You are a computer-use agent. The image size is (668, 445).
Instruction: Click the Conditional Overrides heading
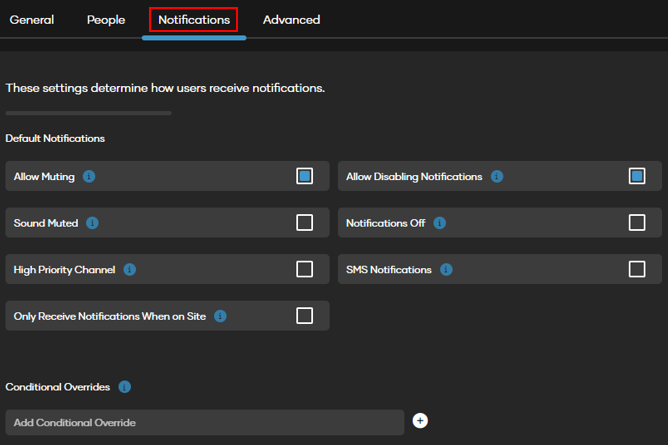[58, 387]
